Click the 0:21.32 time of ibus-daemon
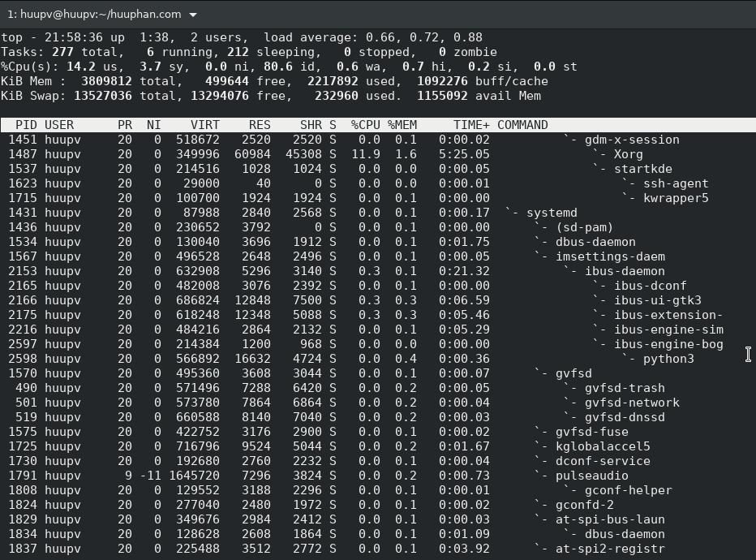Image resolution: width=756 pixels, height=560 pixels. pyautogui.click(x=464, y=271)
